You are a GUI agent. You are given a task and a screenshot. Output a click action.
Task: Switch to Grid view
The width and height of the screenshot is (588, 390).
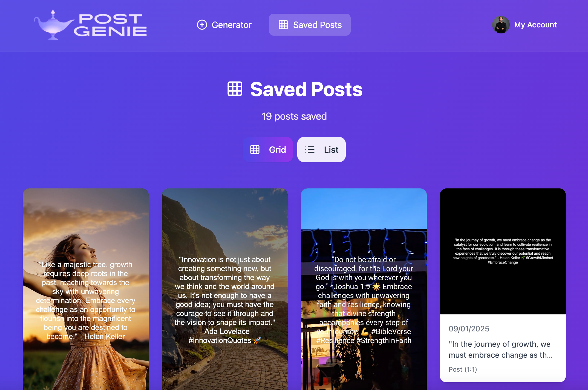(268, 150)
